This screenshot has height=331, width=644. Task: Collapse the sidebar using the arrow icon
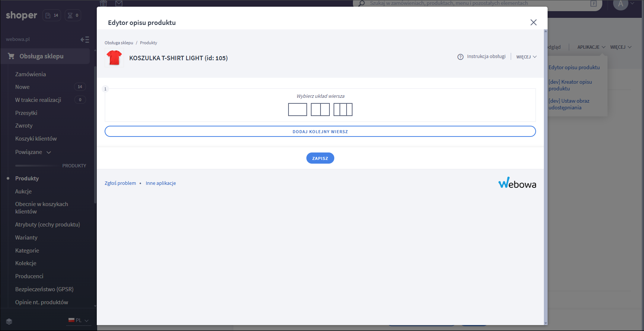85,39
